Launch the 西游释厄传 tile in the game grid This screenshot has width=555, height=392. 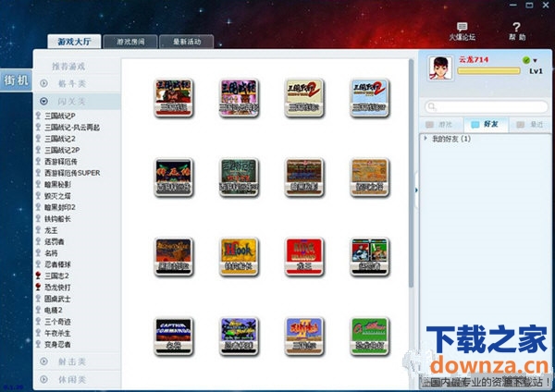[174, 178]
